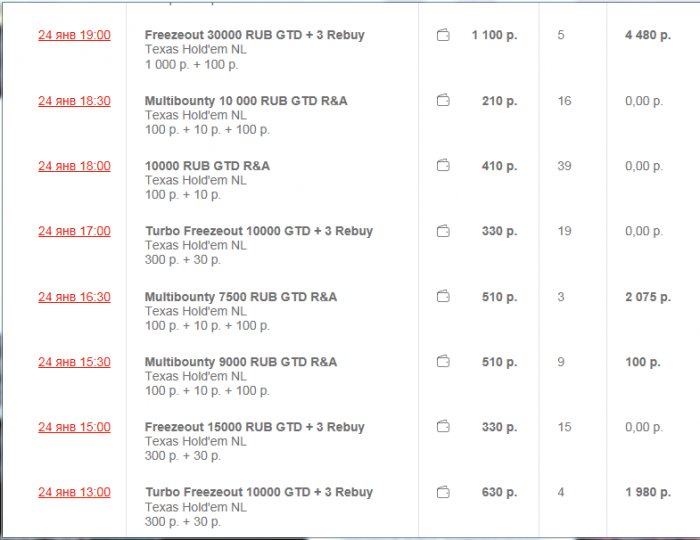Select the Multibounty 7500 RUB GTD R&A title

[x=240, y=297]
